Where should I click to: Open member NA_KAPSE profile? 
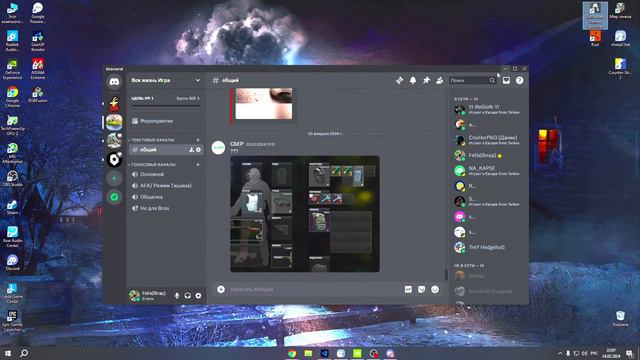coord(489,171)
